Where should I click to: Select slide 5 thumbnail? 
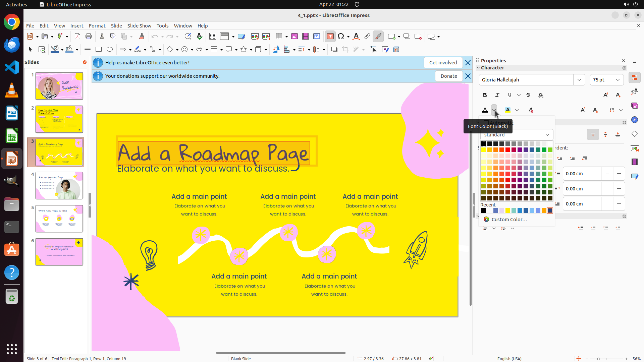[59, 219]
